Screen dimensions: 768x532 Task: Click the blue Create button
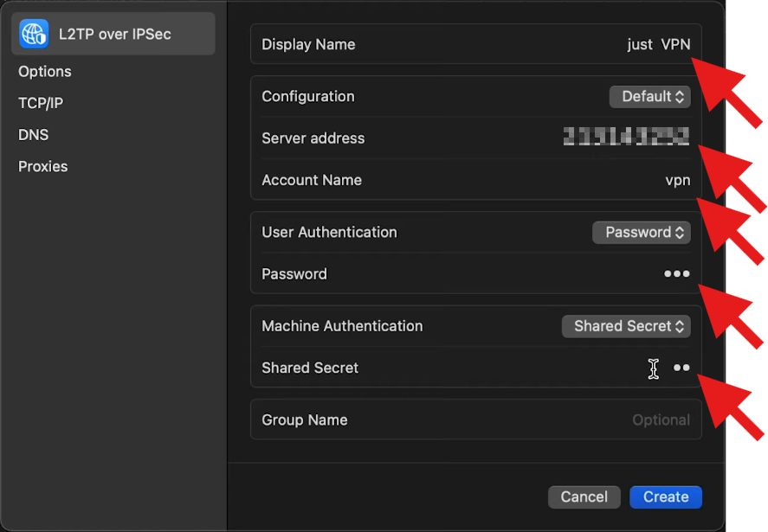pos(666,497)
